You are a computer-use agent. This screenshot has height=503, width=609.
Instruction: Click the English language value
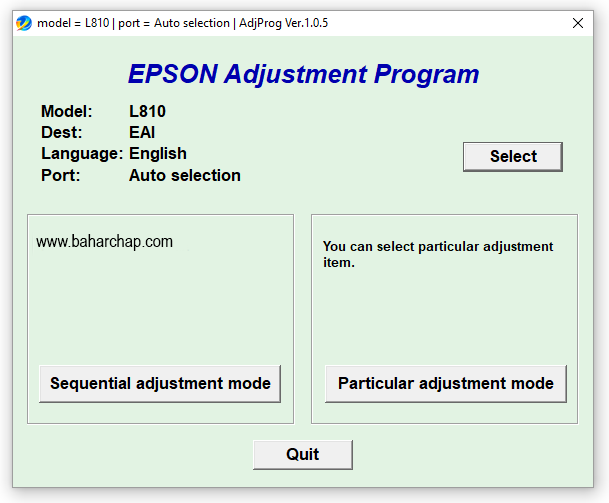pyautogui.click(x=158, y=153)
